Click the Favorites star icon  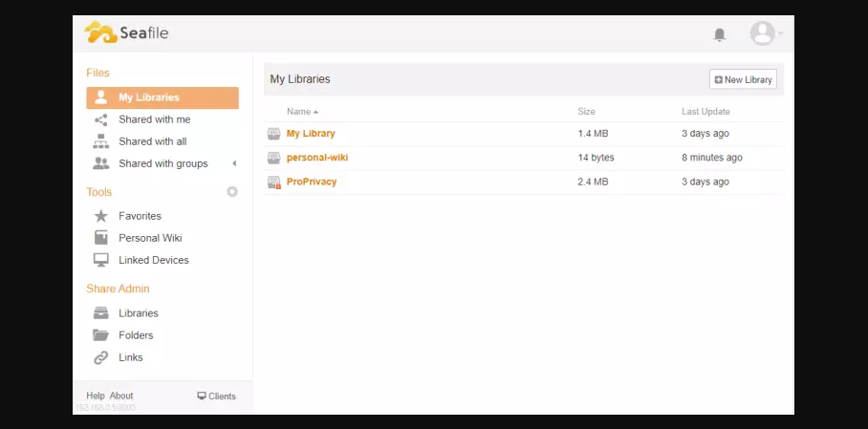coord(100,216)
